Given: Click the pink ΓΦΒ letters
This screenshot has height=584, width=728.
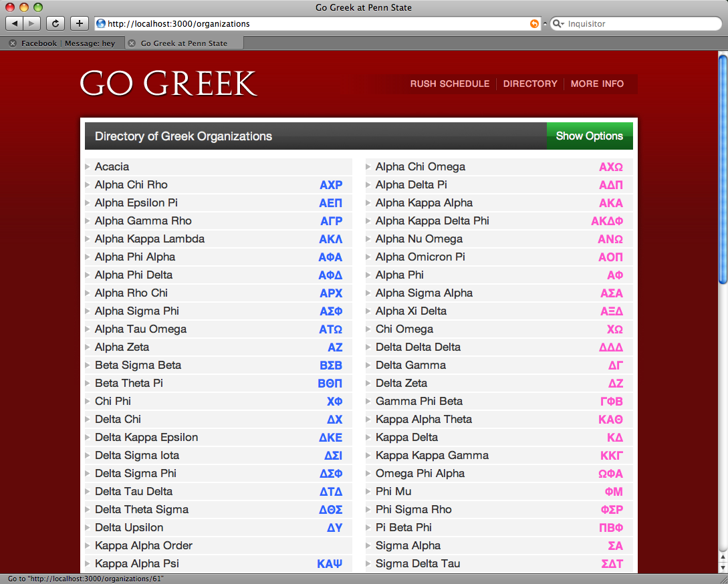Looking at the screenshot, I should tap(612, 402).
